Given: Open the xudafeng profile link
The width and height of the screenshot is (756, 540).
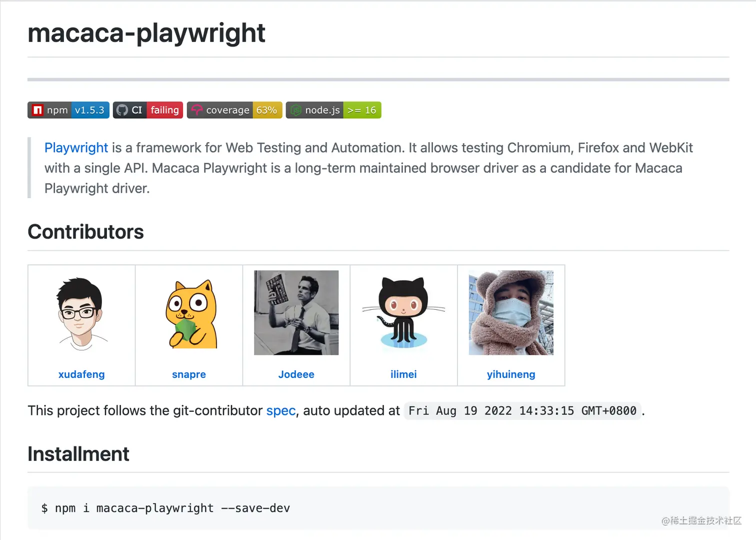Looking at the screenshot, I should [81, 374].
